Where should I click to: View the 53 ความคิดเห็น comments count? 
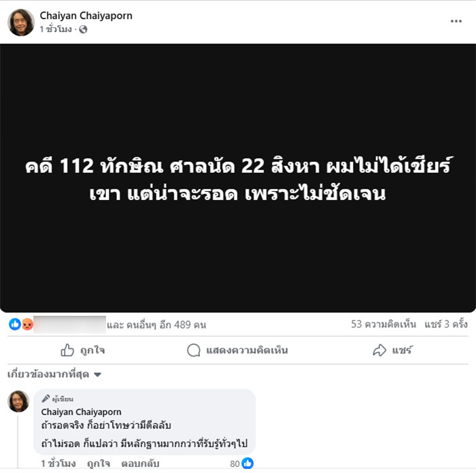pyautogui.click(x=384, y=324)
